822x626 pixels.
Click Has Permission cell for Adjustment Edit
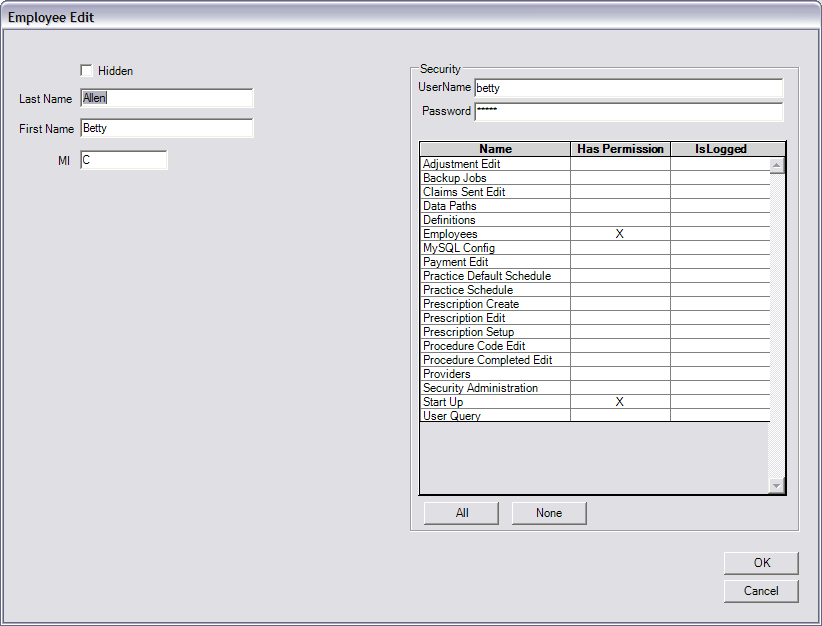coord(620,164)
